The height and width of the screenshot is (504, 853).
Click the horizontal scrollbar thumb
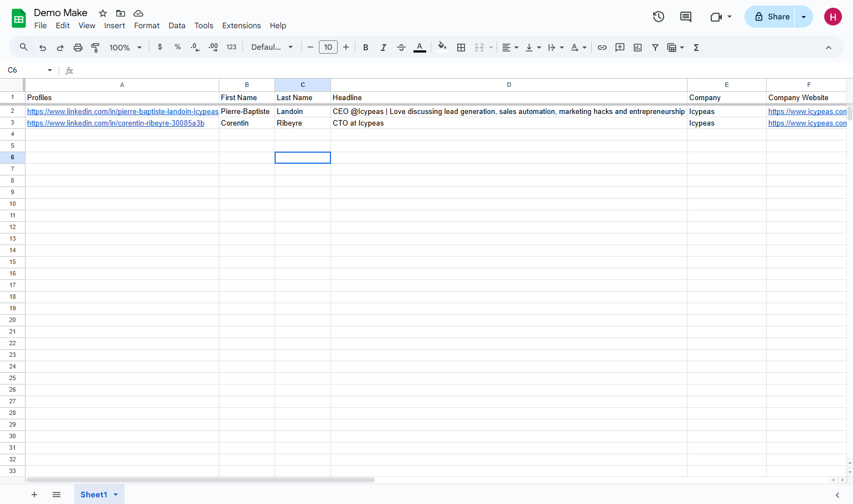(200, 480)
